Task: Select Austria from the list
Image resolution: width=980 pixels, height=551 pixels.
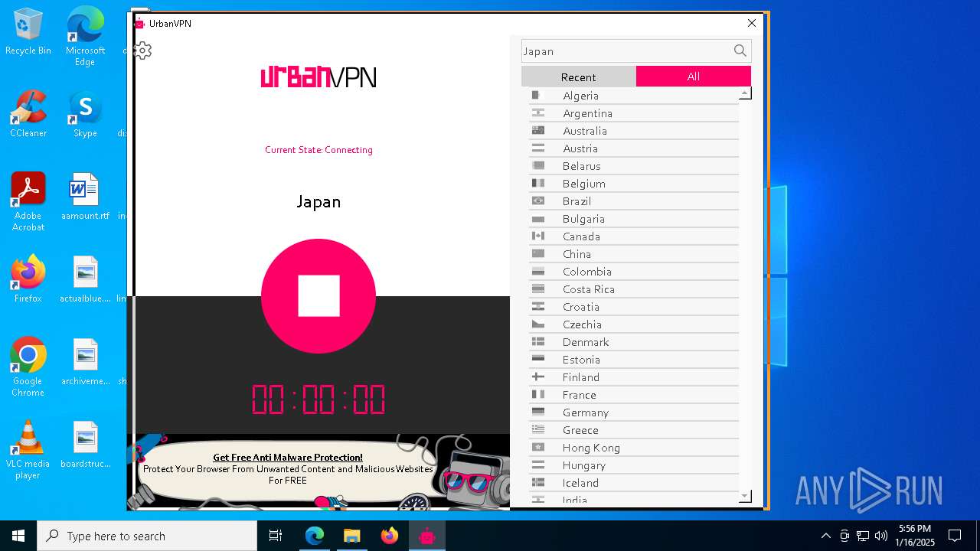Action: point(634,148)
